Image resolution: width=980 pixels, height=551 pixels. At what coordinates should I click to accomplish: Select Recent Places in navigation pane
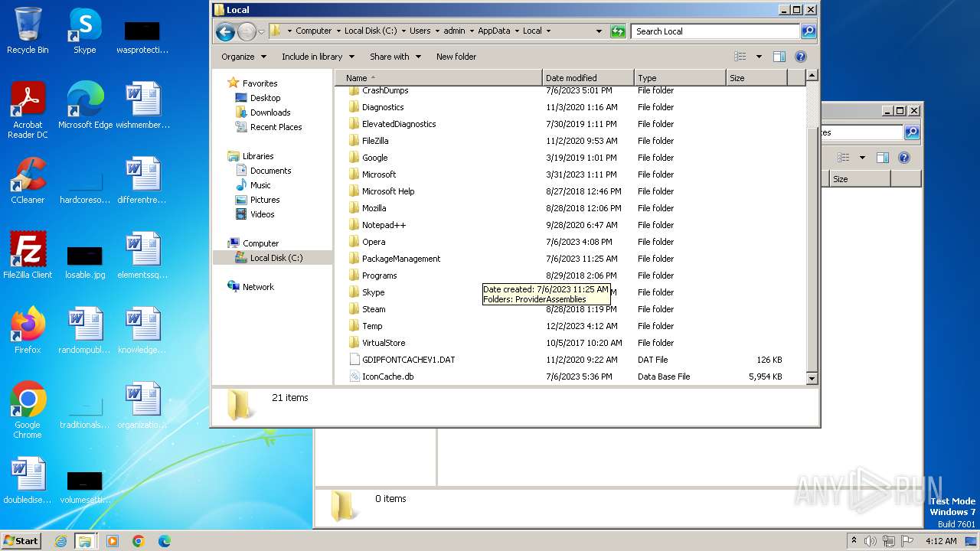coord(276,127)
